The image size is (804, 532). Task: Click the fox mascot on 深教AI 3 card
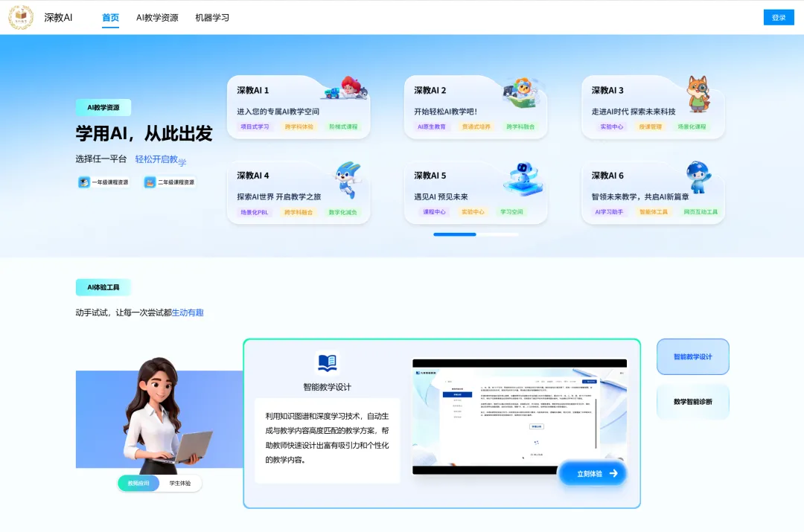point(698,94)
